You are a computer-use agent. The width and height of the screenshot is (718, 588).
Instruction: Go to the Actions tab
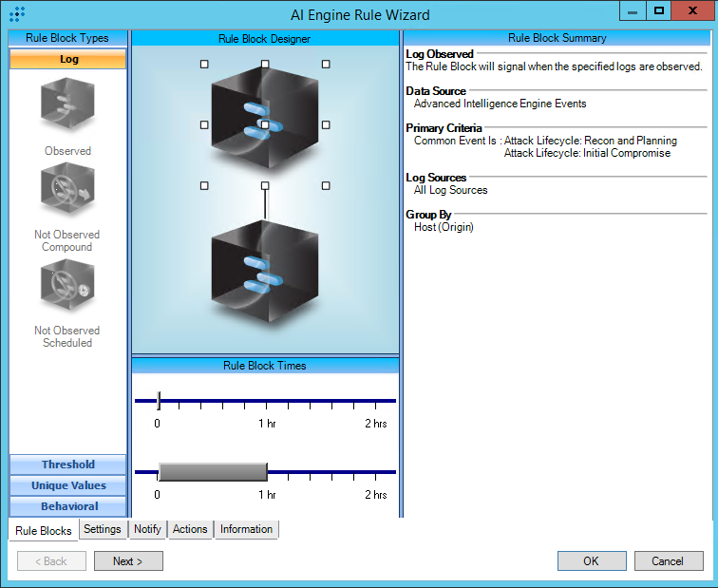[x=190, y=529]
